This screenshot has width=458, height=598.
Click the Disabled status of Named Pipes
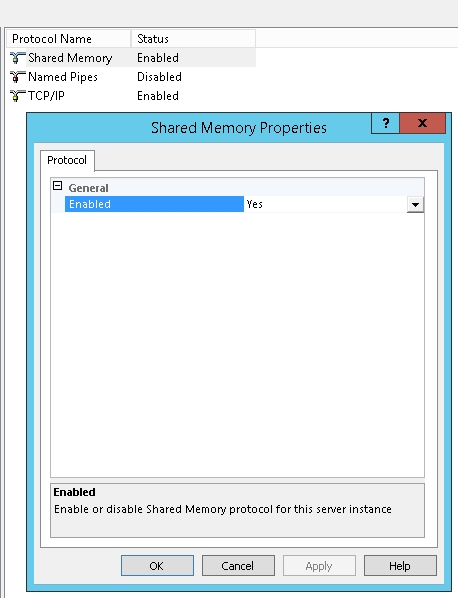point(159,77)
